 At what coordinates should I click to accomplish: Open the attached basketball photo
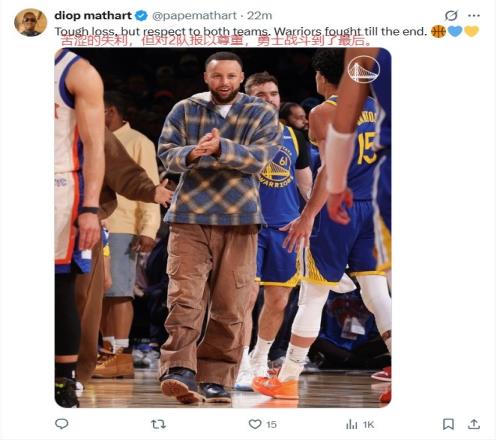click(223, 228)
